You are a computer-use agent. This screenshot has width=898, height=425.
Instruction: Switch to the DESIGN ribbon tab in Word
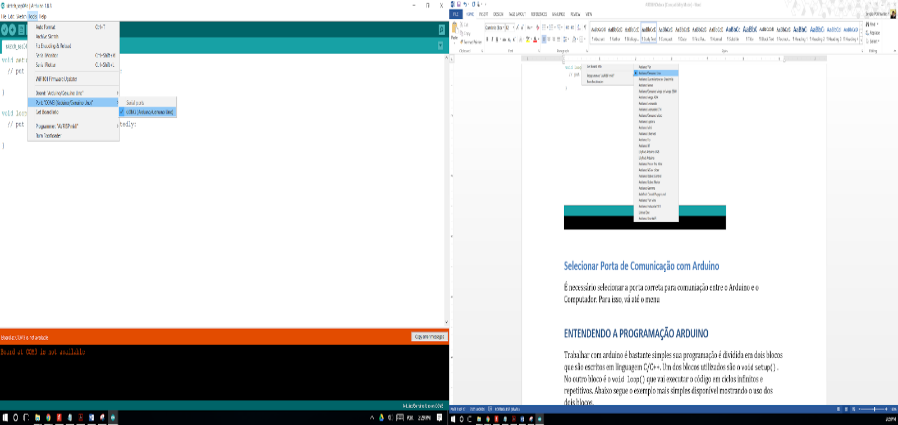coord(498,14)
